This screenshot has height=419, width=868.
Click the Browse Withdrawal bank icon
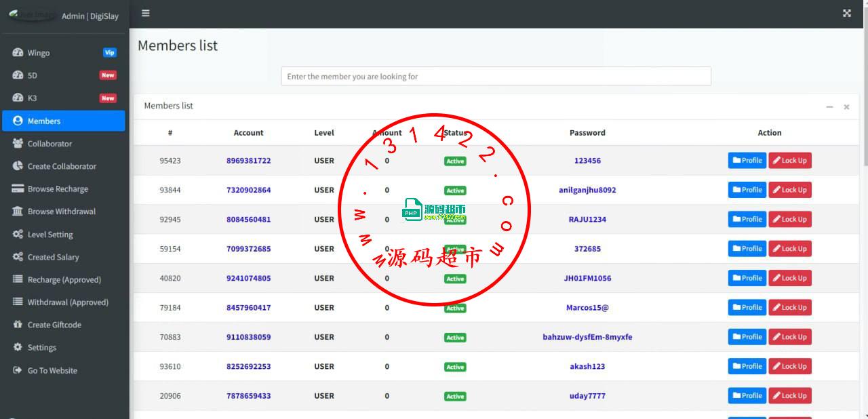pyautogui.click(x=18, y=212)
